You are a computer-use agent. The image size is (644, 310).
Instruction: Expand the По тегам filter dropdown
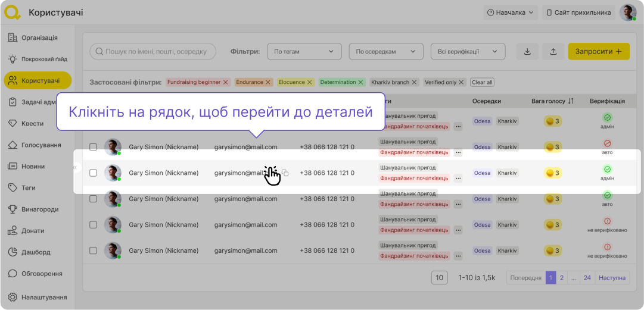click(x=304, y=52)
